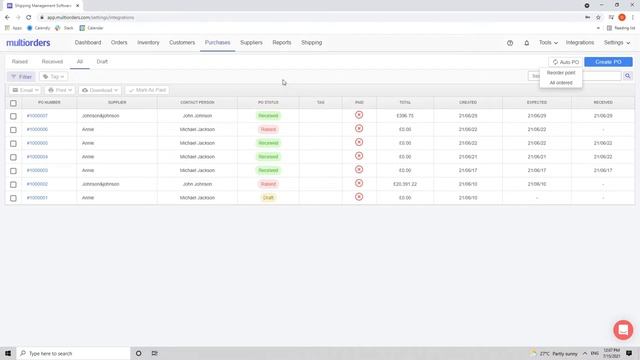This screenshot has height=360, width=640.
Task: Open the Chrome profile avatar
Action: [x=622, y=18]
